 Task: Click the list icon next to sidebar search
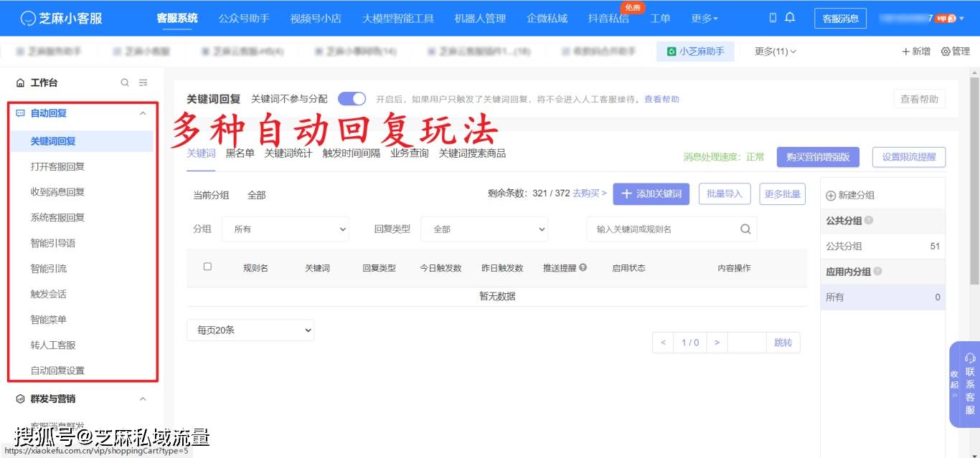(x=143, y=82)
